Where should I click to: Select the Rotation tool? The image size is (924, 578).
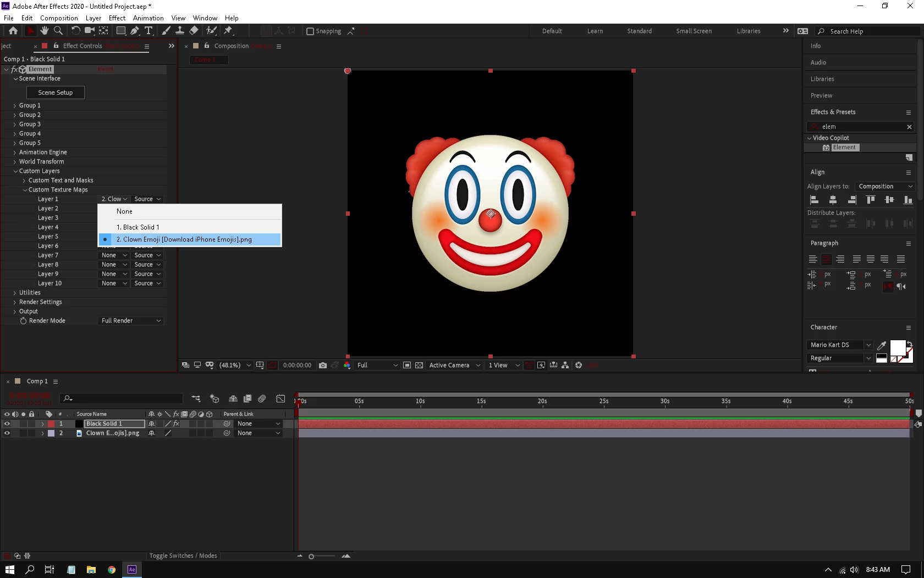point(76,31)
